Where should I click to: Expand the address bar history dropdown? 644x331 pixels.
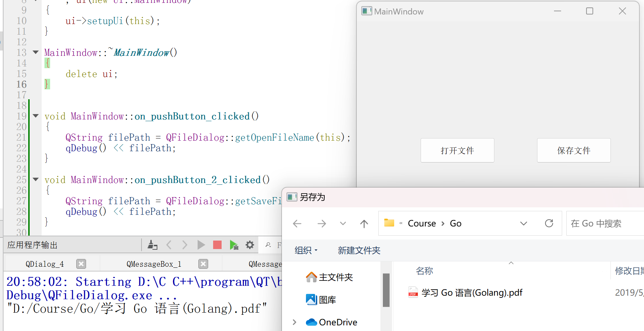coord(524,224)
